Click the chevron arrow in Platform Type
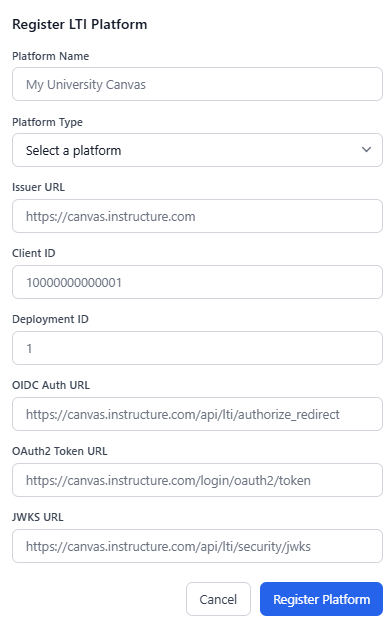 [366, 150]
